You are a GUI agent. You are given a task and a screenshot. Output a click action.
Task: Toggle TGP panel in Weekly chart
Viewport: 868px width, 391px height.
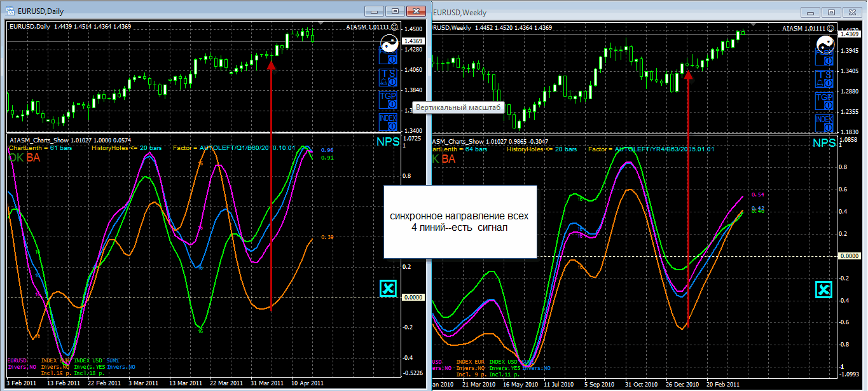pos(824,100)
